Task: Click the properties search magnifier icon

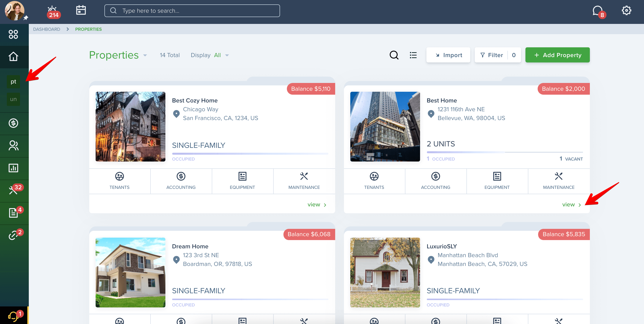Action: (x=394, y=55)
